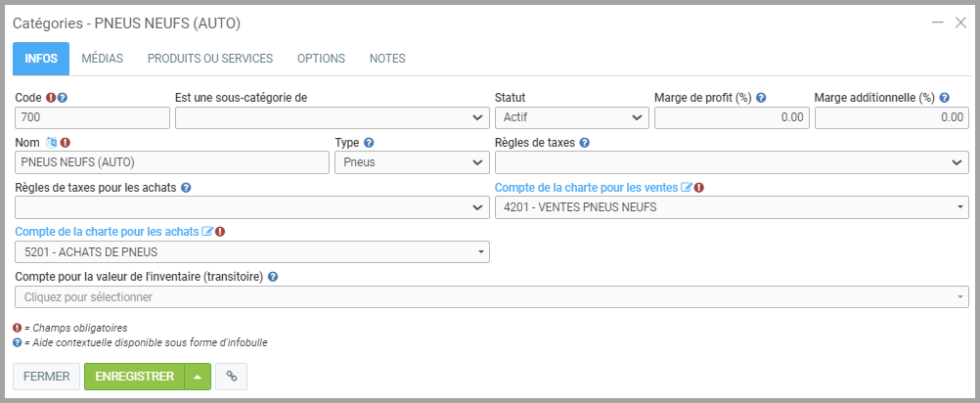
Task: Click the help icon next to Type
Action: (x=369, y=143)
